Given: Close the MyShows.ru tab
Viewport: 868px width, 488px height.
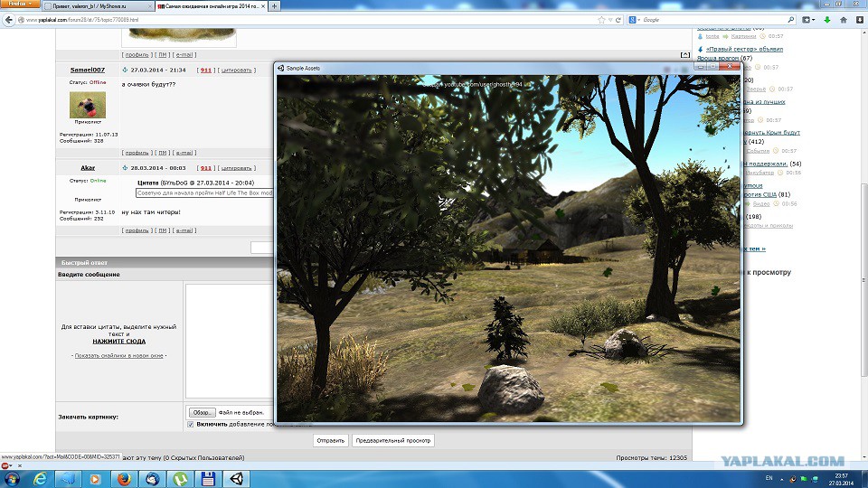Looking at the screenshot, I should pos(149,6).
